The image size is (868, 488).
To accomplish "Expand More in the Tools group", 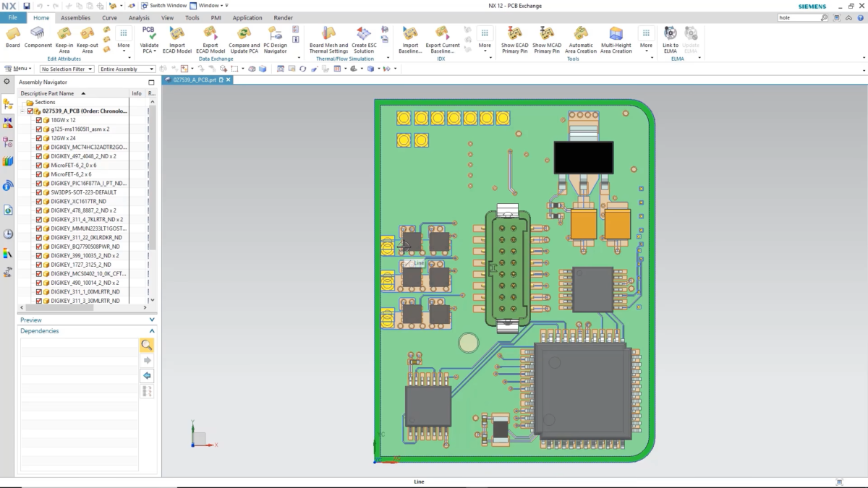I will tap(646, 40).
